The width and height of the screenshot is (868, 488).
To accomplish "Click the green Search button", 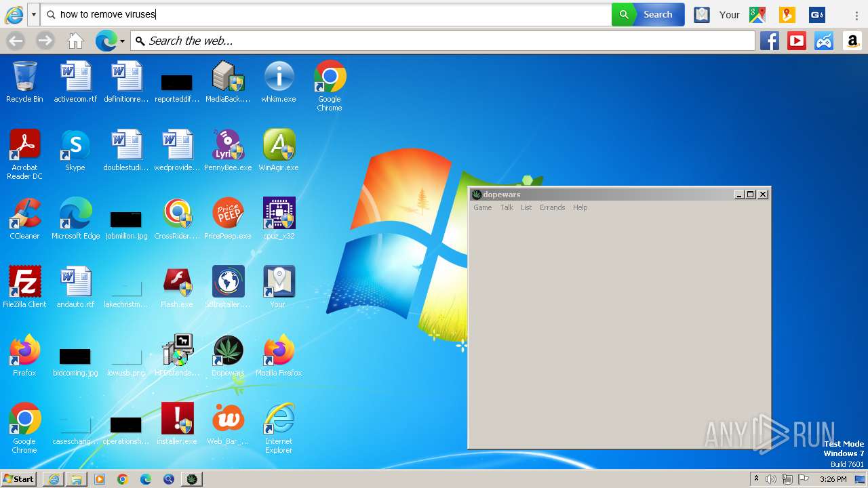I will (x=648, y=14).
